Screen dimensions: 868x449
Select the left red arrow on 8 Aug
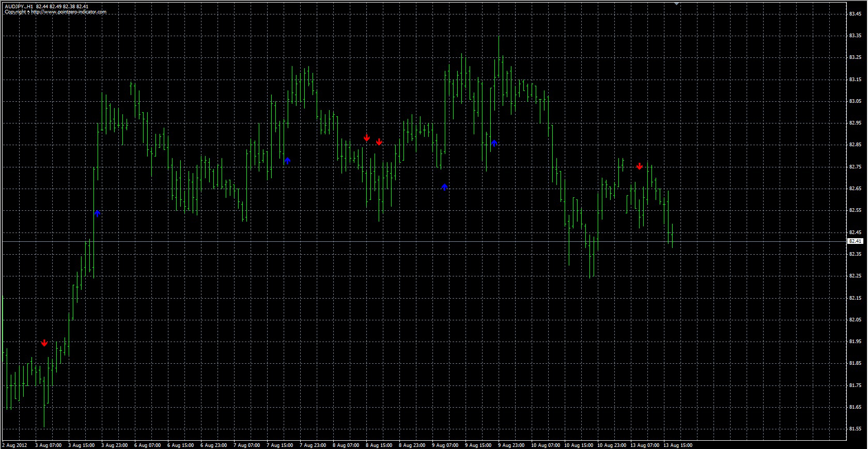click(x=367, y=138)
